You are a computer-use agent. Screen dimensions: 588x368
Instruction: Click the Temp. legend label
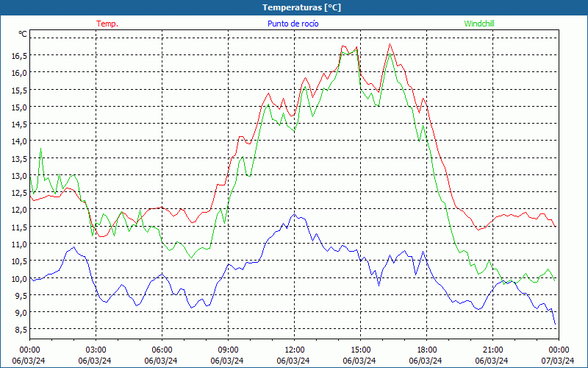tap(107, 24)
